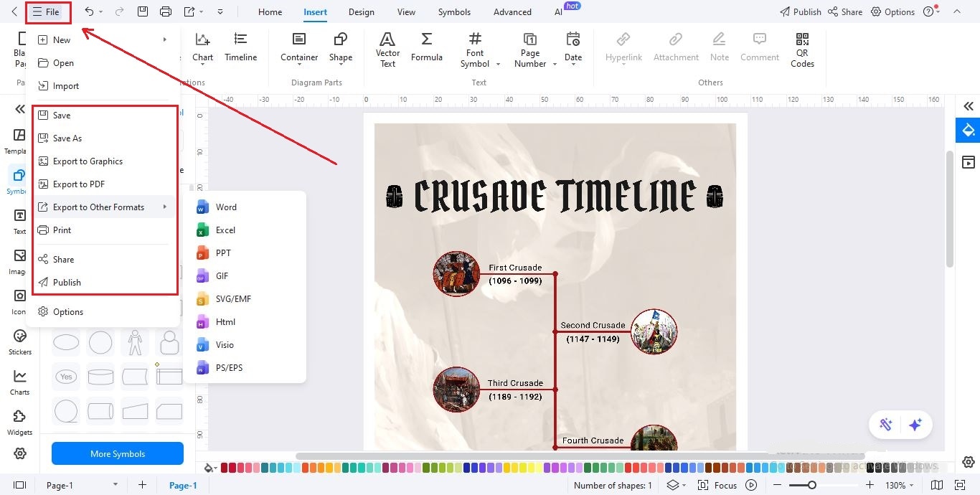The image size is (980, 495).
Task: Open the Charts sidebar panel
Action: click(19, 382)
